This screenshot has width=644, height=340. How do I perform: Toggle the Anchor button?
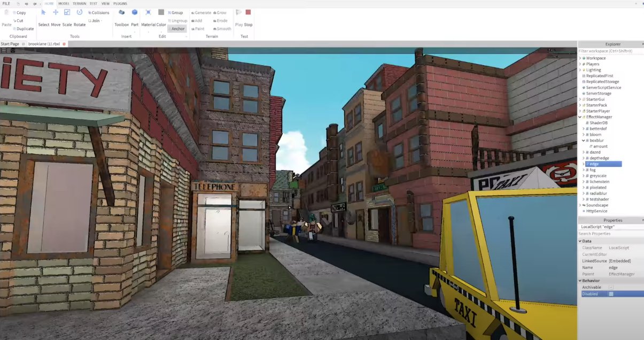tap(178, 29)
